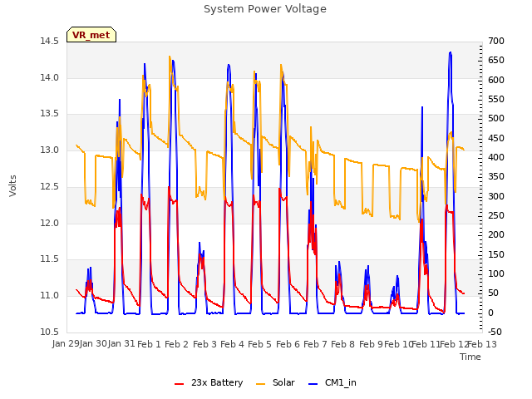Click the Feb 5 date tick label
Screen dimensions: 532x399
coord(259,344)
